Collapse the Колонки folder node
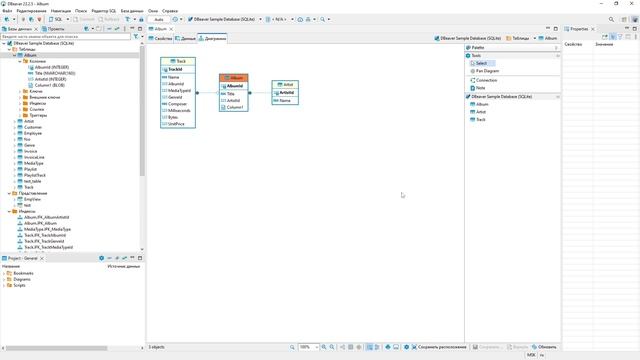Viewport: 640px width, 360px height. click(x=20, y=61)
